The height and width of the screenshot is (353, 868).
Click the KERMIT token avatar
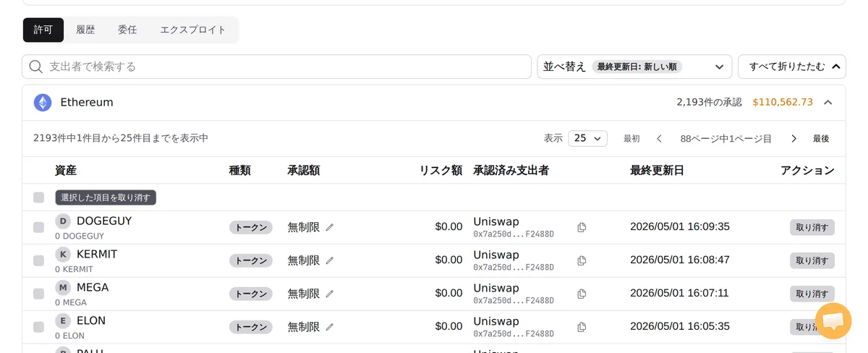[x=63, y=255]
